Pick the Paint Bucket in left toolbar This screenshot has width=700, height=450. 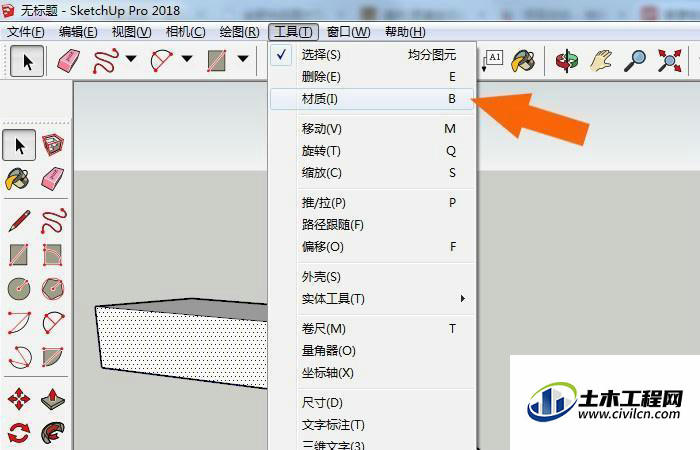17,179
